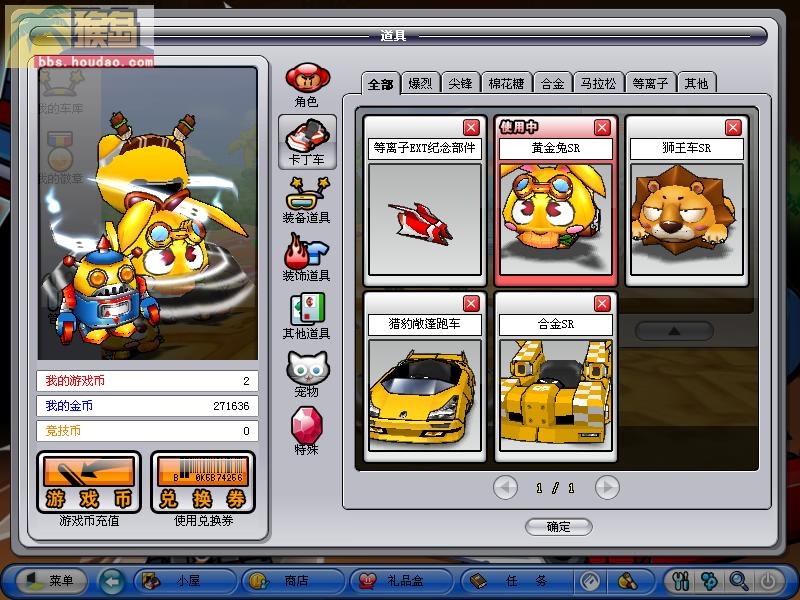The image size is (800, 600).
Task: Select the 卡丁车 kart category
Action: click(x=307, y=142)
